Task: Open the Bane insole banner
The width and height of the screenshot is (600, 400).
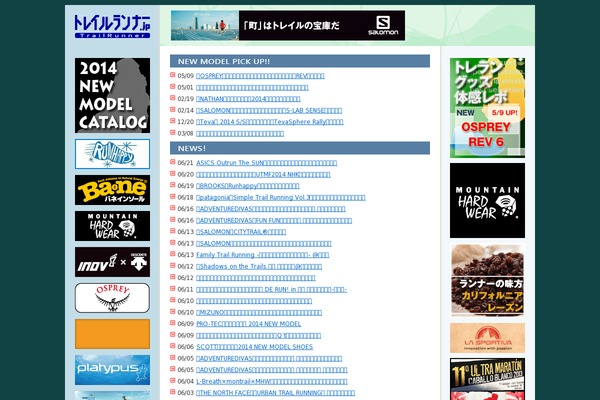Action: click(112, 190)
